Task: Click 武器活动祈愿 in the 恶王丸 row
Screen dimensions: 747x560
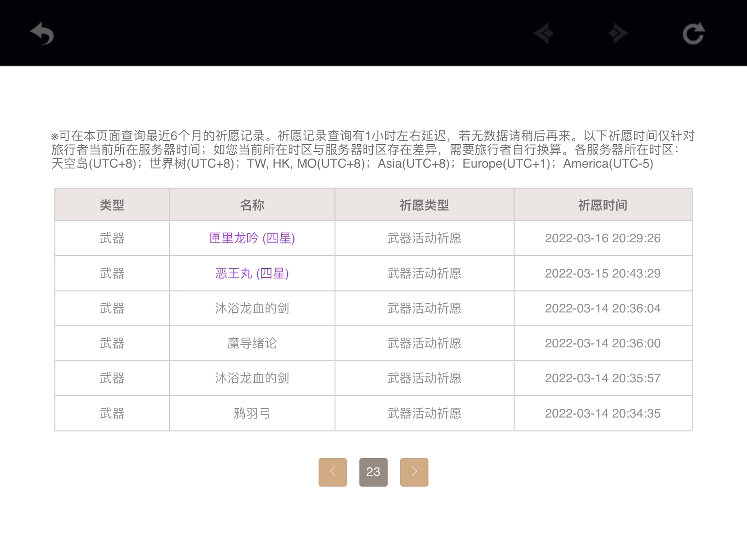Action: [x=424, y=273]
